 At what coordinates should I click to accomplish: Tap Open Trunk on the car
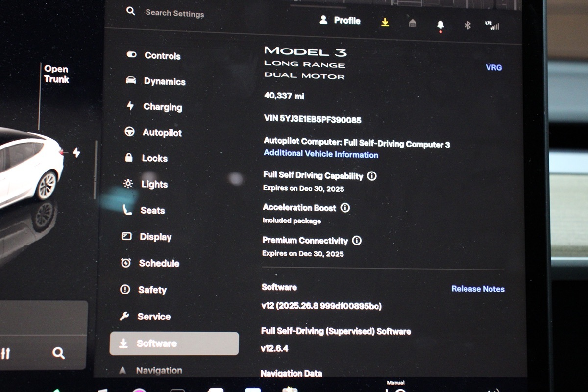pyautogui.click(x=56, y=74)
